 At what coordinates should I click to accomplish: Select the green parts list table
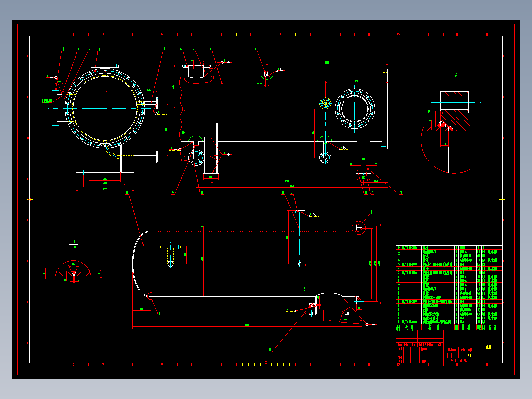coord(449,287)
